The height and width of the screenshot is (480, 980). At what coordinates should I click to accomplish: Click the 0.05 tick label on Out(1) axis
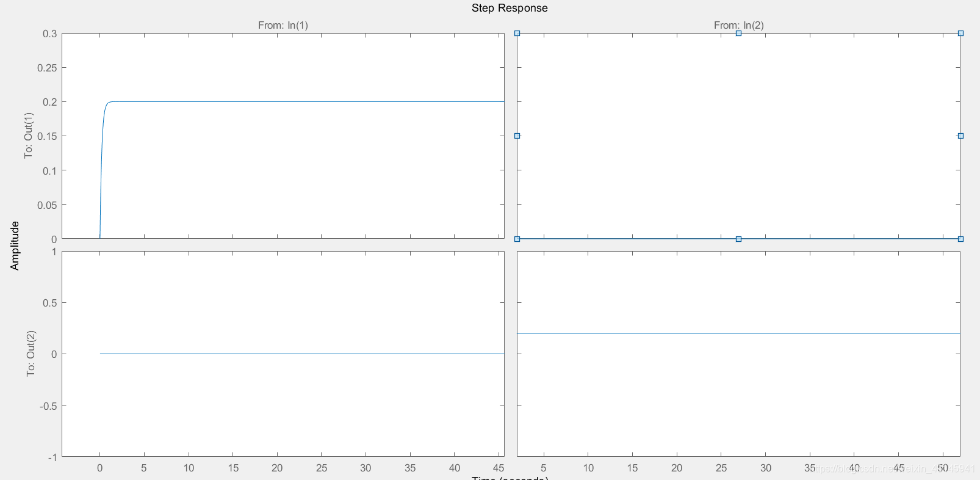pyautogui.click(x=48, y=205)
